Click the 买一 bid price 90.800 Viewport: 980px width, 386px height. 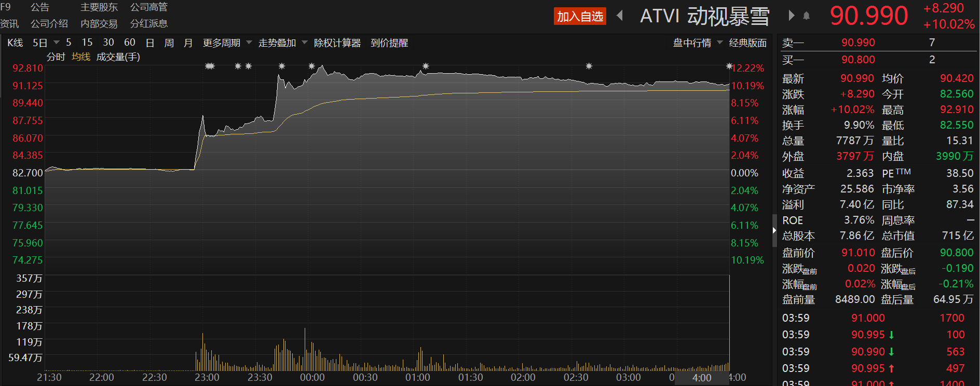click(x=858, y=60)
